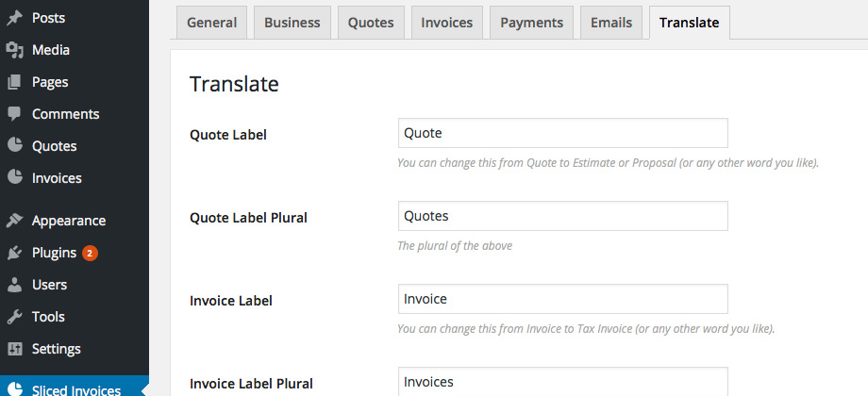Click the Tools wrench icon
868x396 pixels.
[15, 317]
